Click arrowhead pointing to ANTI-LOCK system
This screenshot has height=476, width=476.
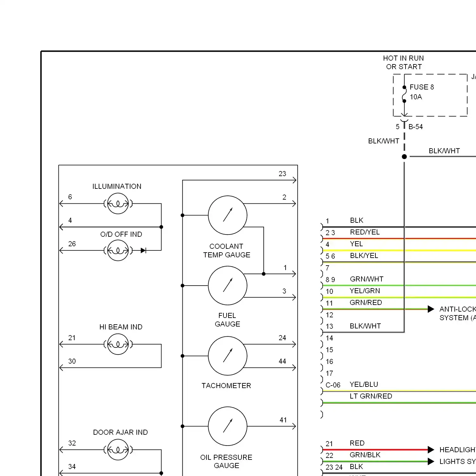click(431, 309)
